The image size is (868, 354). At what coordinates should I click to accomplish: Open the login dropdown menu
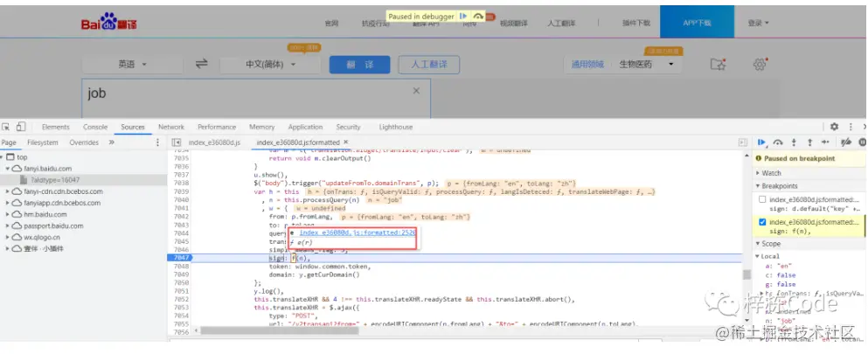[x=759, y=24]
